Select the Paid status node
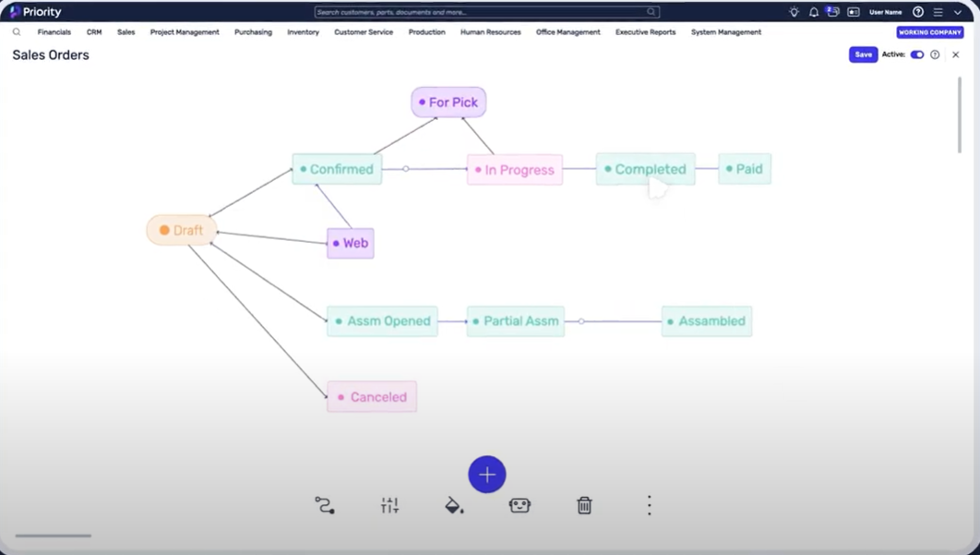This screenshot has height=555, width=980. (745, 169)
